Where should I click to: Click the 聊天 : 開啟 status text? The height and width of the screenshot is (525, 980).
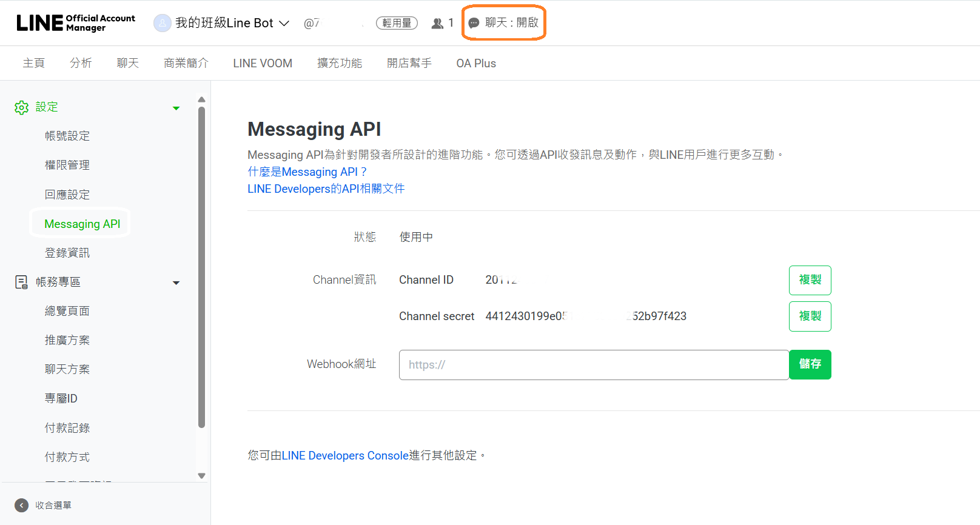click(x=512, y=22)
